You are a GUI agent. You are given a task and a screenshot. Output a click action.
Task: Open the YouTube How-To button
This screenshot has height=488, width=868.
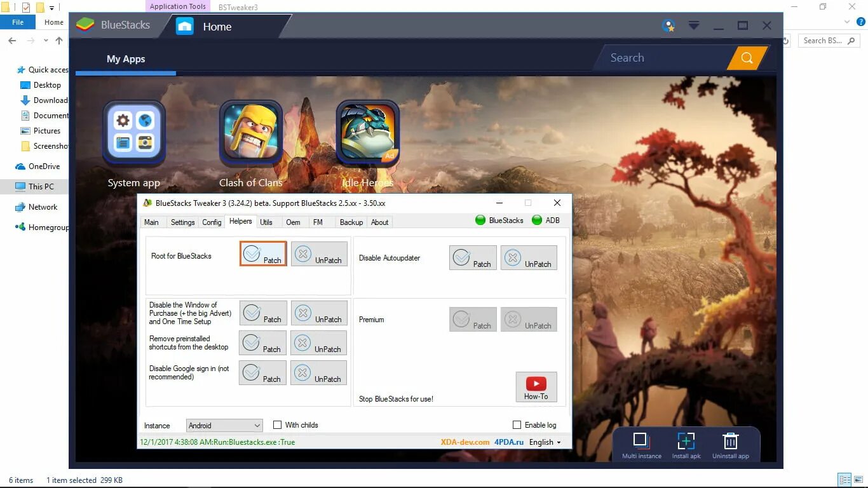pos(536,387)
